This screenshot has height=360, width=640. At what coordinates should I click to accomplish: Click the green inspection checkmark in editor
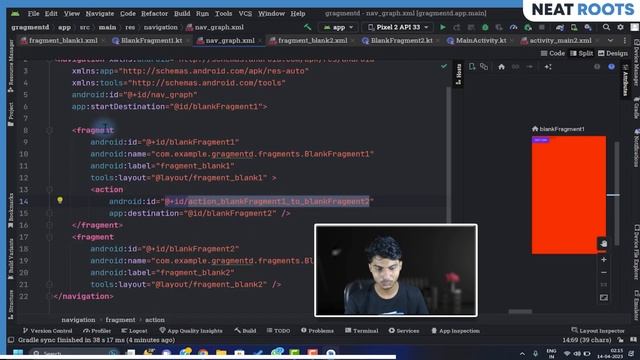click(444, 66)
